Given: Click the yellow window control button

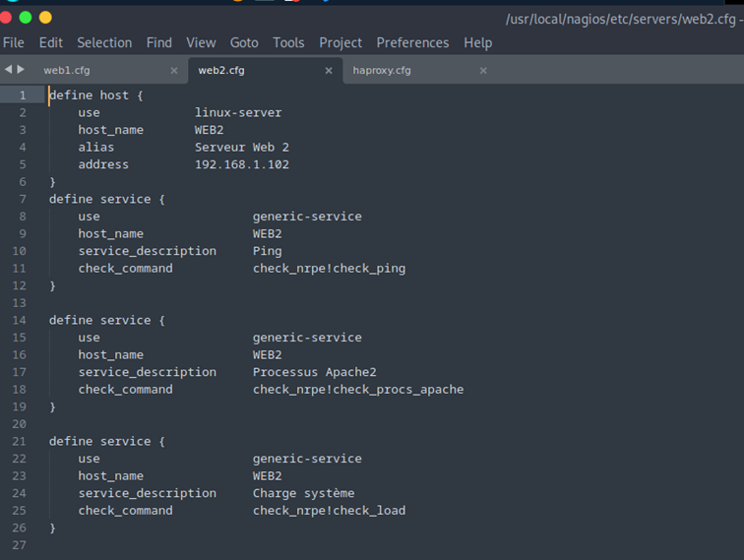Looking at the screenshot, I should coord(45,18).
